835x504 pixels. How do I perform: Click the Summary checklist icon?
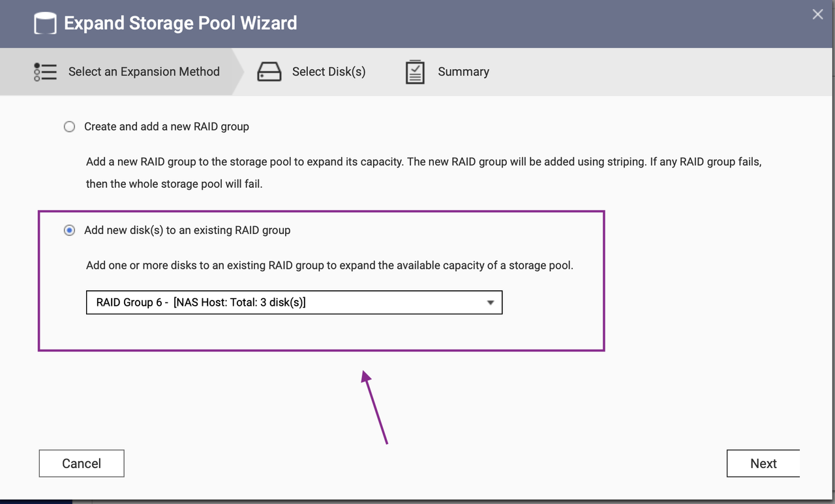414,72
